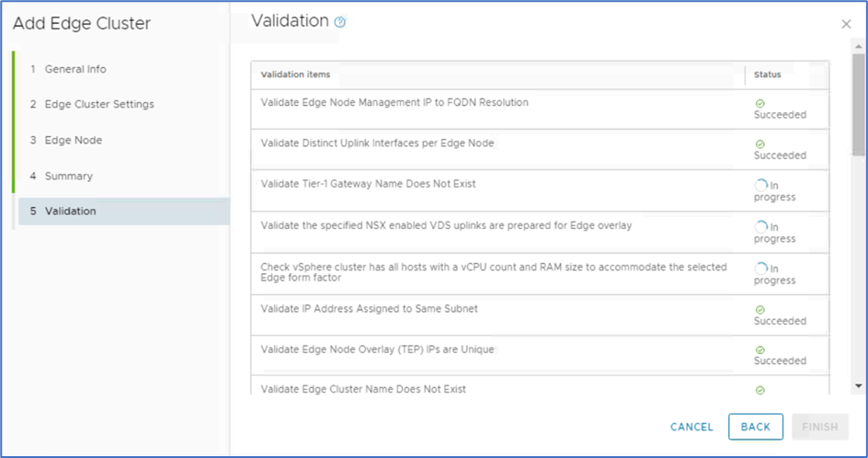Click the Distinct Uplink Interfaces succeeded icon
The image size is (868, 458).
[759, 144]
